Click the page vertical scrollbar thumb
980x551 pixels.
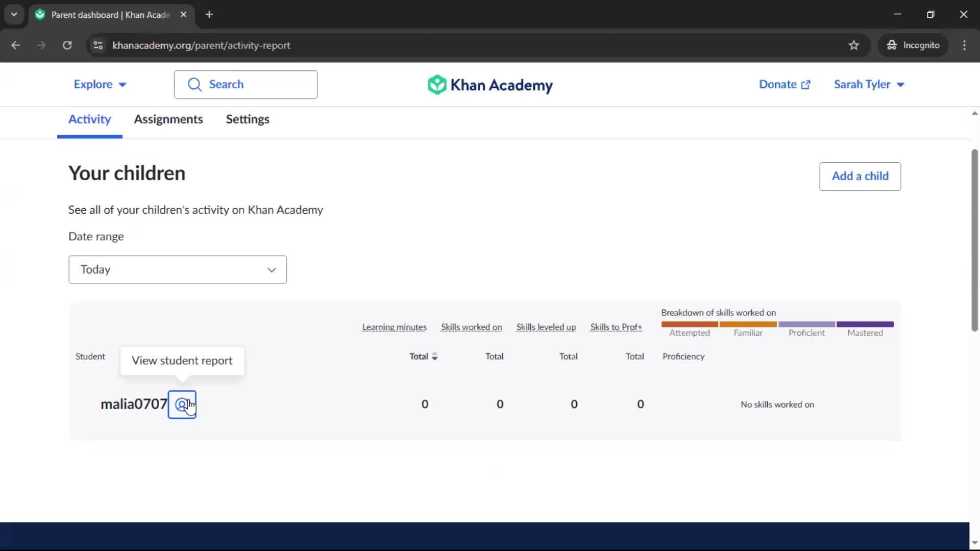point(974,240)
